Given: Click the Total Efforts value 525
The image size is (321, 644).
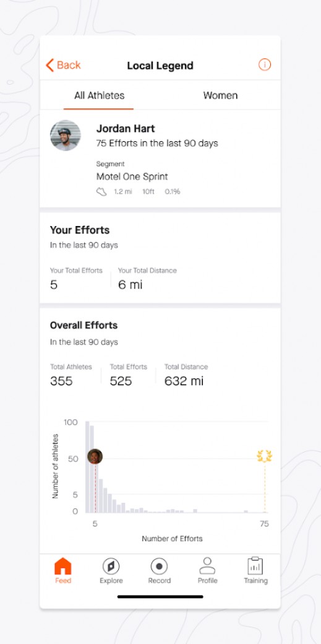Looking at the screenshot, I should pyautogui.click(x=121, y=381).
